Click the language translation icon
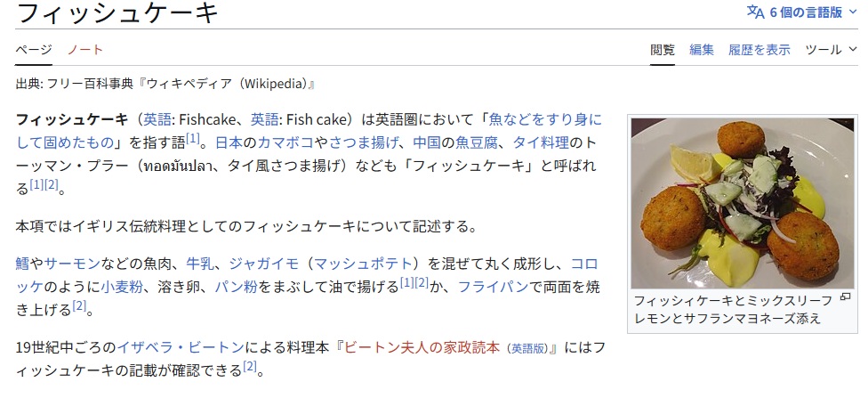 click(x=755, y=12)
